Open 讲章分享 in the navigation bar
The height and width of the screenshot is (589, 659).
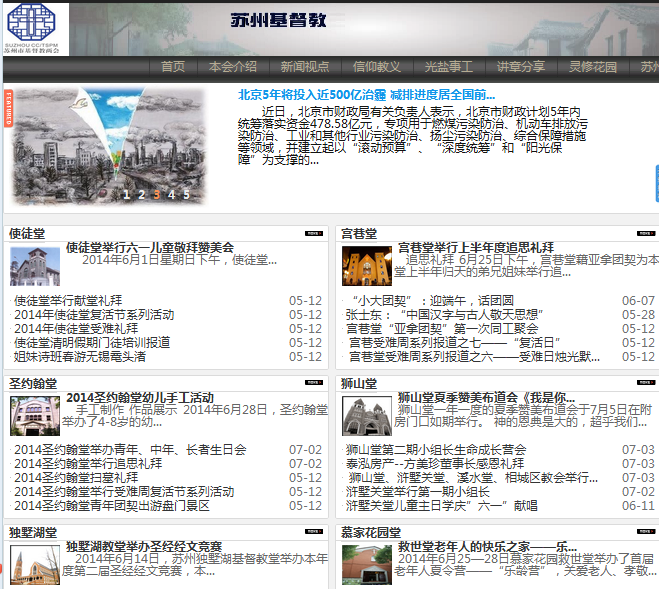(521, 67)
